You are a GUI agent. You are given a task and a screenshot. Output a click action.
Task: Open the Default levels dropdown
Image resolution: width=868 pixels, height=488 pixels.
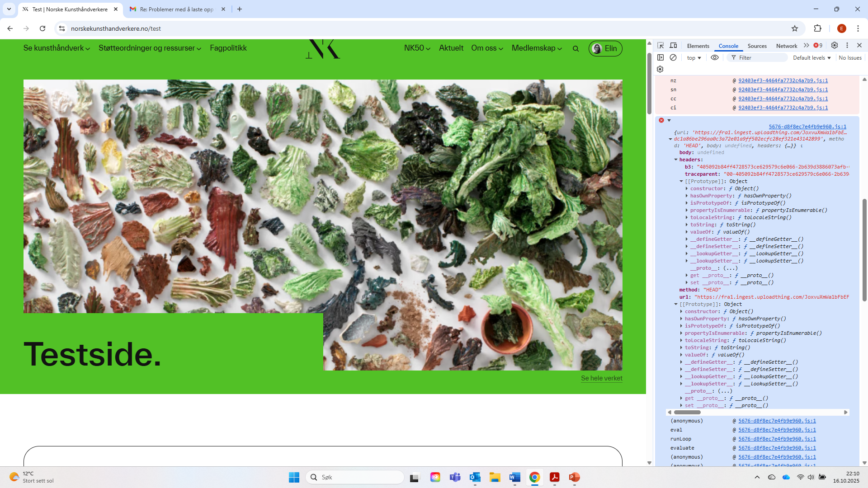point(811,58)
